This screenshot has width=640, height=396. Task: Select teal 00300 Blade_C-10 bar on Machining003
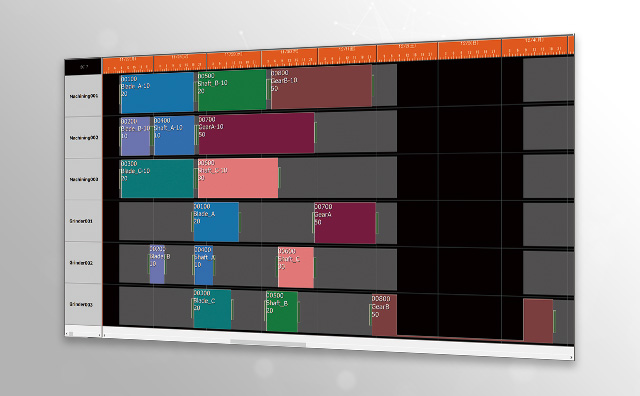(x=158, y=179)
